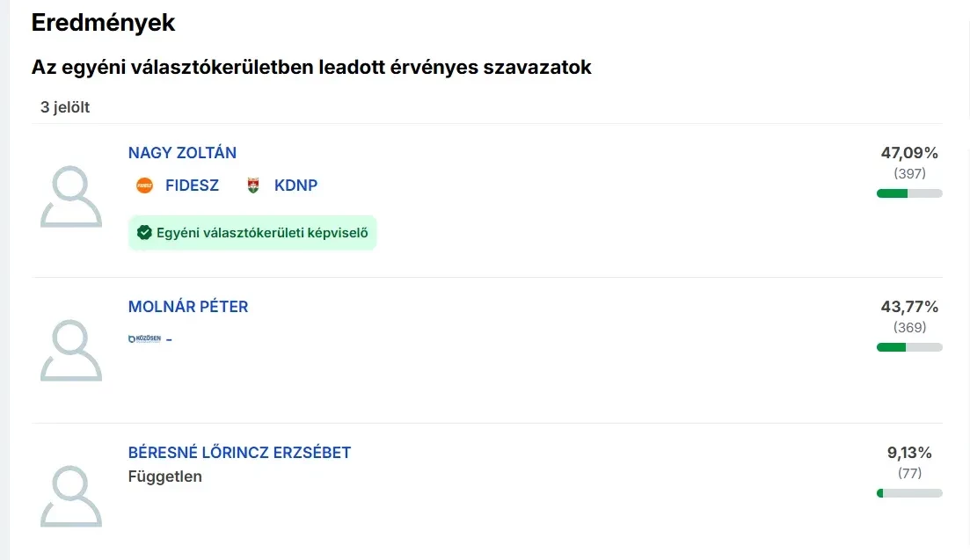The height and width of the screenshot is (560, 970).
Task: Click the Eredmények heading
Action: tap(104, 23)
